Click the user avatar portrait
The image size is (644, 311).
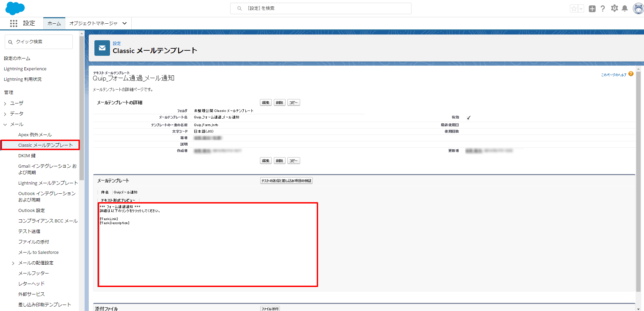click(x=638, y=8)
